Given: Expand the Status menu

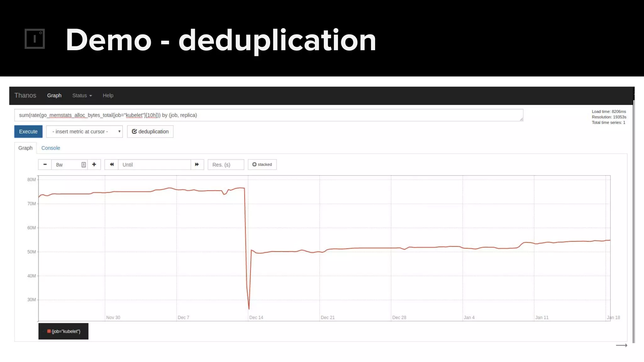Looking at the screenshot, I should tap(82, 96).
